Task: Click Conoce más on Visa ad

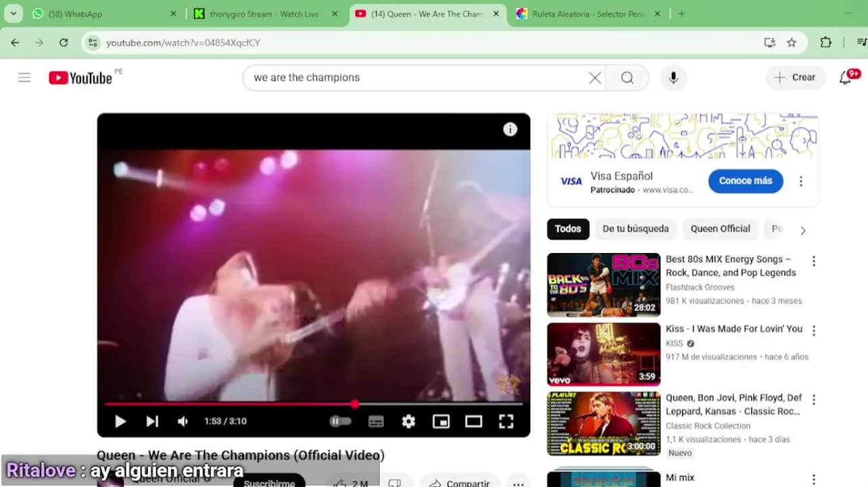Action: 746,181
